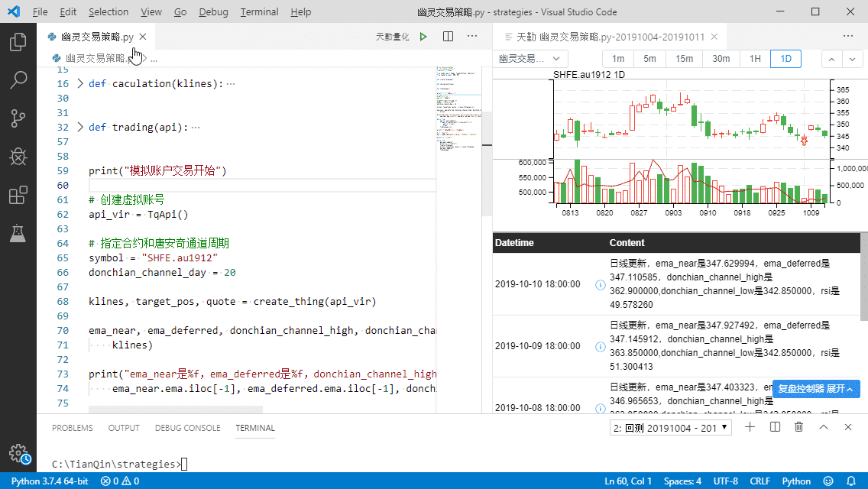Open the Debug menu
This screenshot has height=489, width=868.
click(x=214, y=11)
